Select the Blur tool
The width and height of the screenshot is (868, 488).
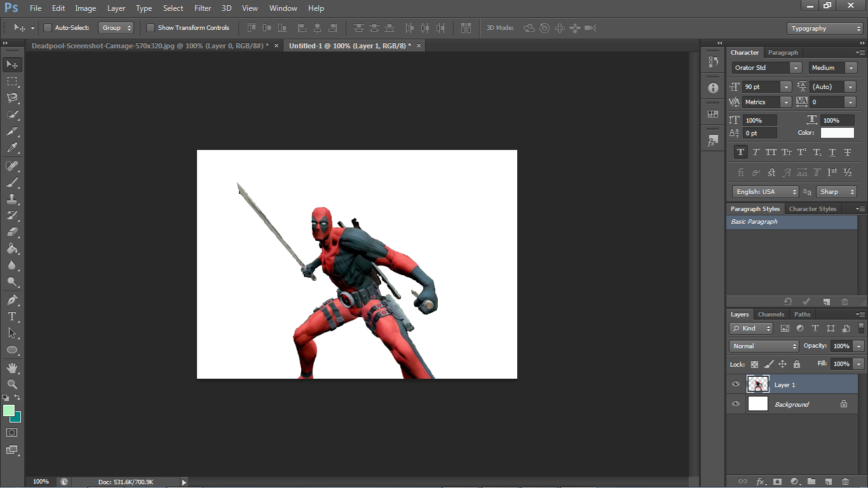[12, 265]
